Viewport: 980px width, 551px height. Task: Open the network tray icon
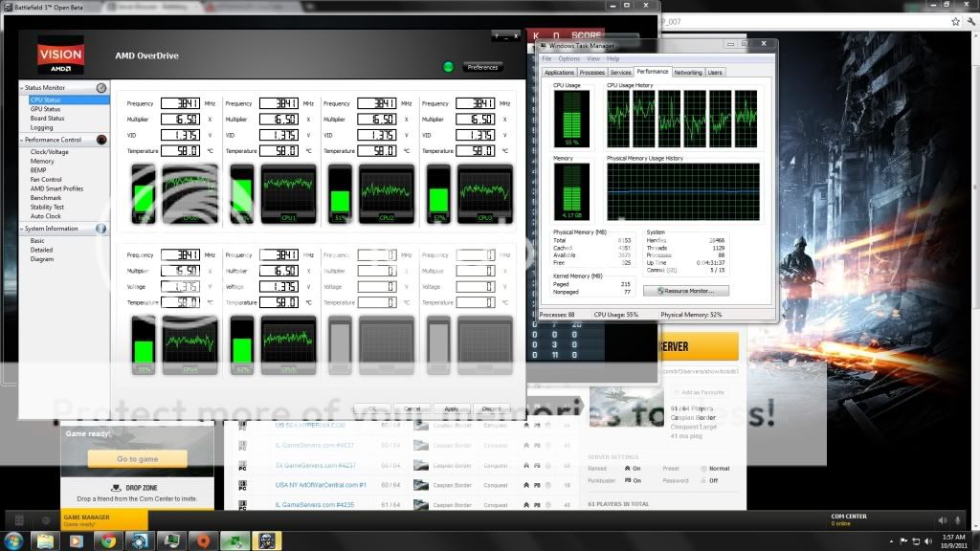916,541
